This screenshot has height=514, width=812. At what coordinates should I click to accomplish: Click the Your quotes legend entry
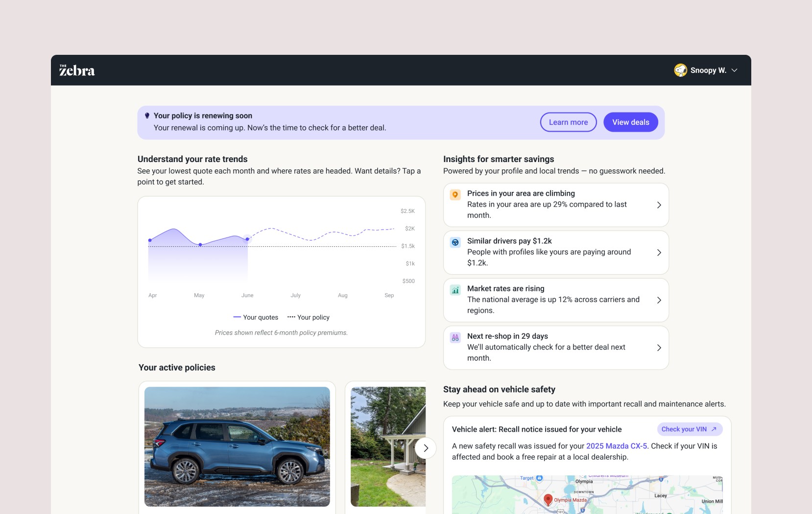pyautogui.click(x=256, y=317)
